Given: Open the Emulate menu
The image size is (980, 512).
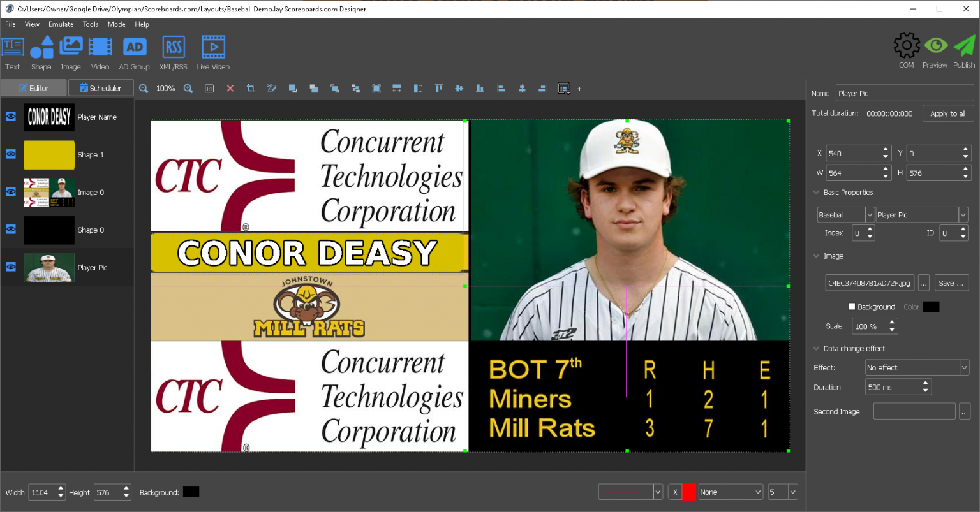Looking at the screenshot, I should click(61, 24).
